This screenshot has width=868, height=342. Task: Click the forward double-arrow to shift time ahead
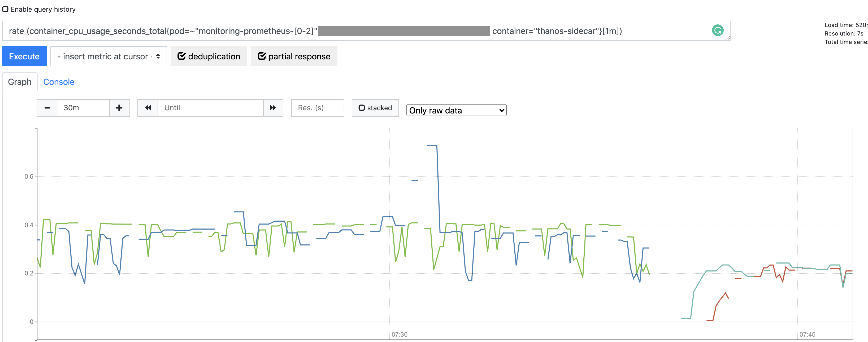(272, 108)
